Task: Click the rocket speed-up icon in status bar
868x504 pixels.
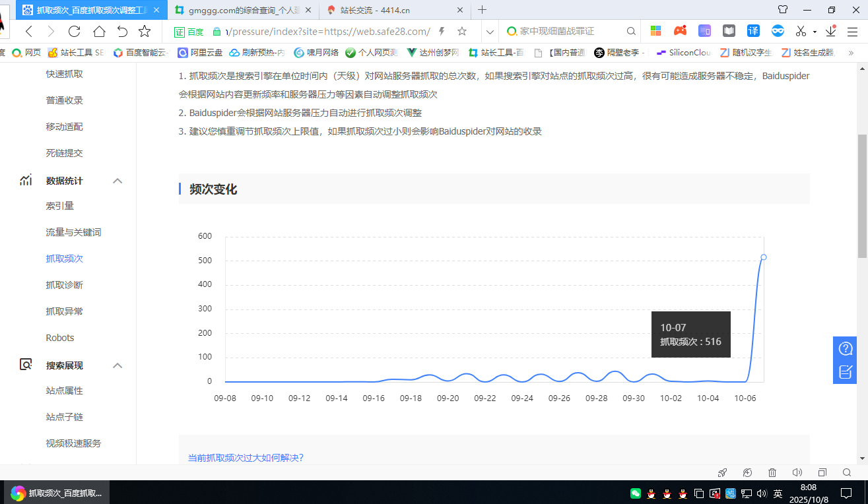Action: [722, 472]
